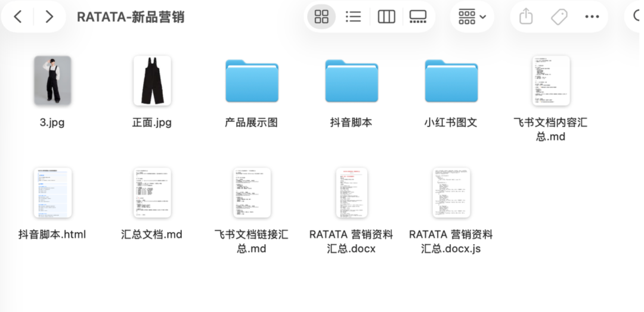The height and width of the screenshot is (312, 644).
Task: Click the RATATA 营销资料汇总.docx name label
Action: tap(351, 241)
